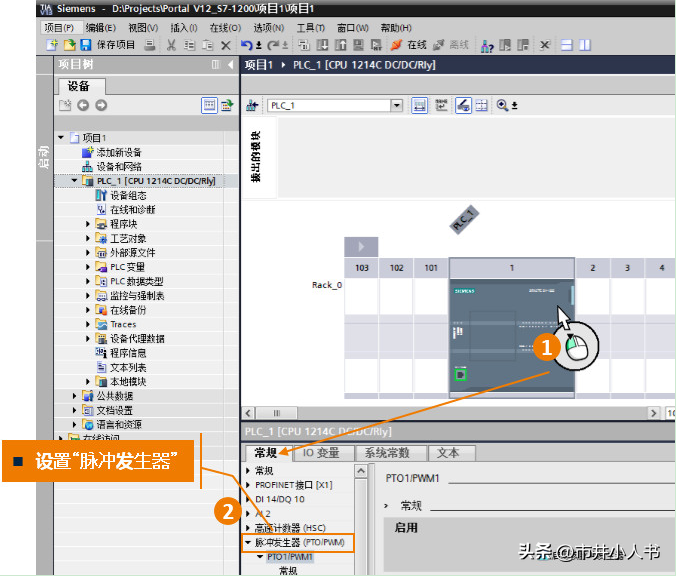The height and width of the screenshot is (576, 676).
Task: Expand the 高速计数器 (HSC) property node
Action: [248, 527]
